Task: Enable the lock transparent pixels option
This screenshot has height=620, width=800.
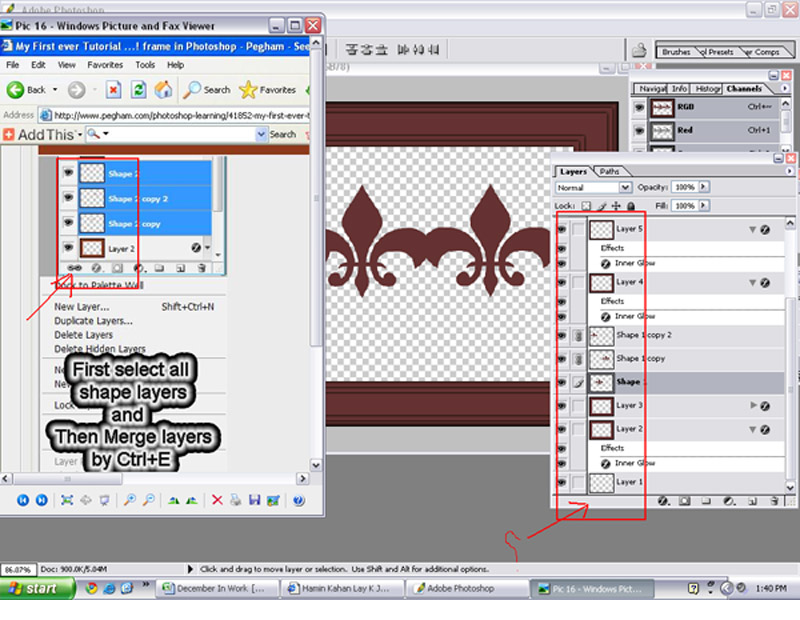Action: tap(587, 206)
